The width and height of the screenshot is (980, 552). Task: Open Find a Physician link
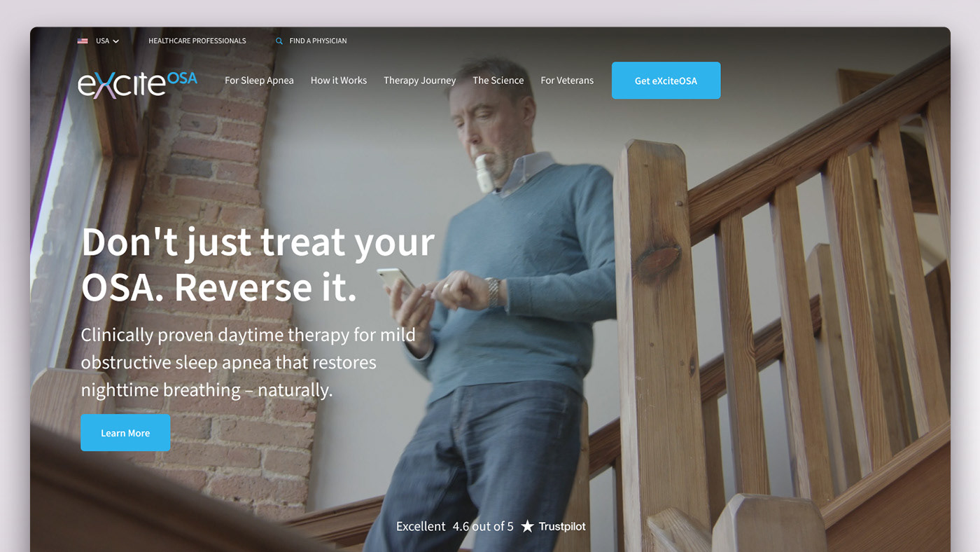(318, 41)
